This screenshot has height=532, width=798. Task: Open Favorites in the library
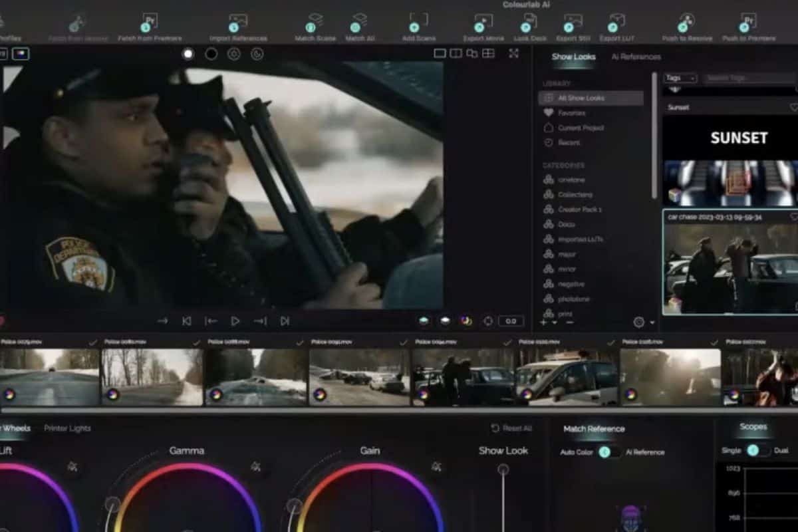pyautogui.click(x=564, y=113)
